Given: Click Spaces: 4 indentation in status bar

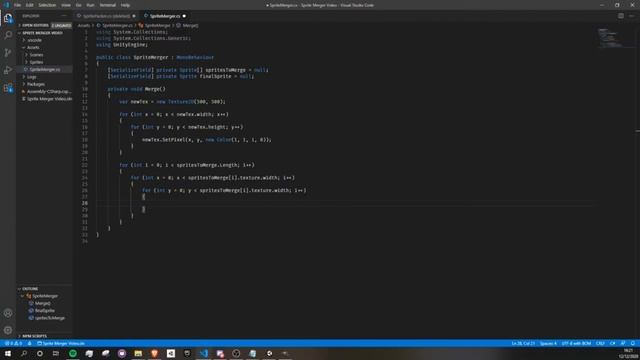Looking at the screenshot, I should click(x=548, y=343).
